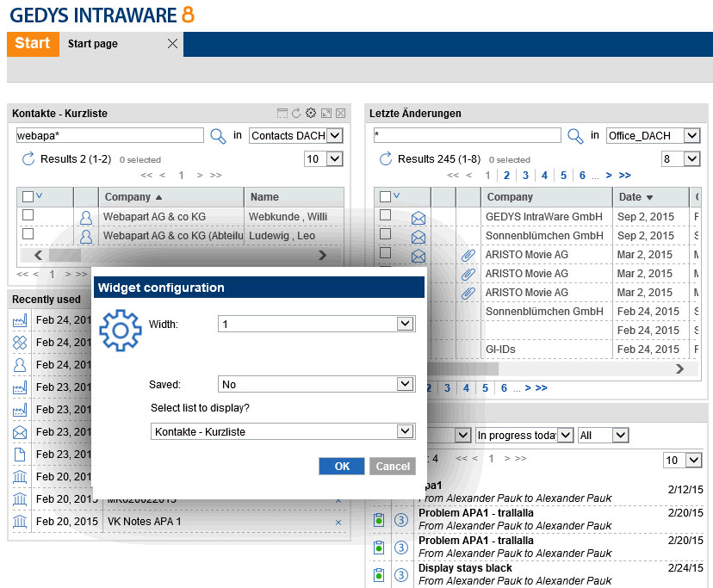Go to page 4 in top Letzte Änderungen pager

(544, 176)
